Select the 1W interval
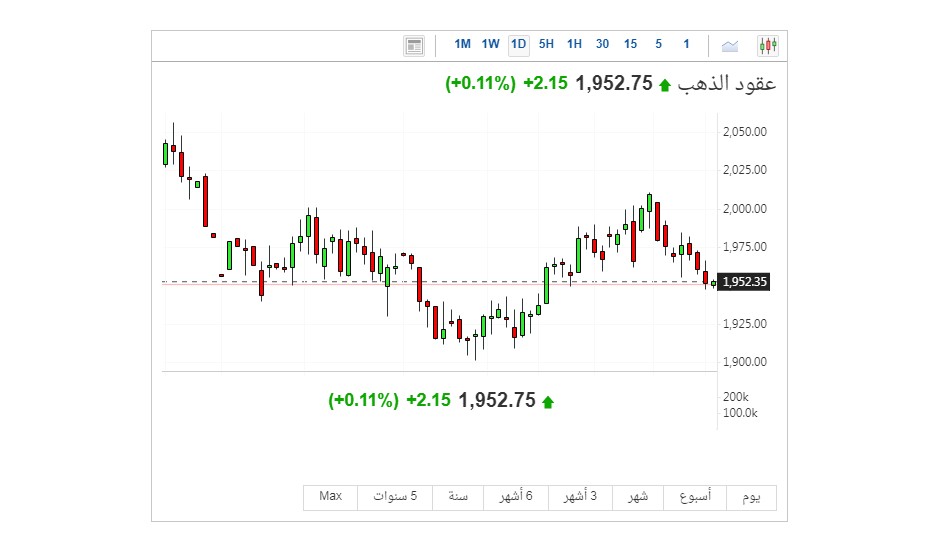Viewport: 932px width, 559px height. coord(490,44)
